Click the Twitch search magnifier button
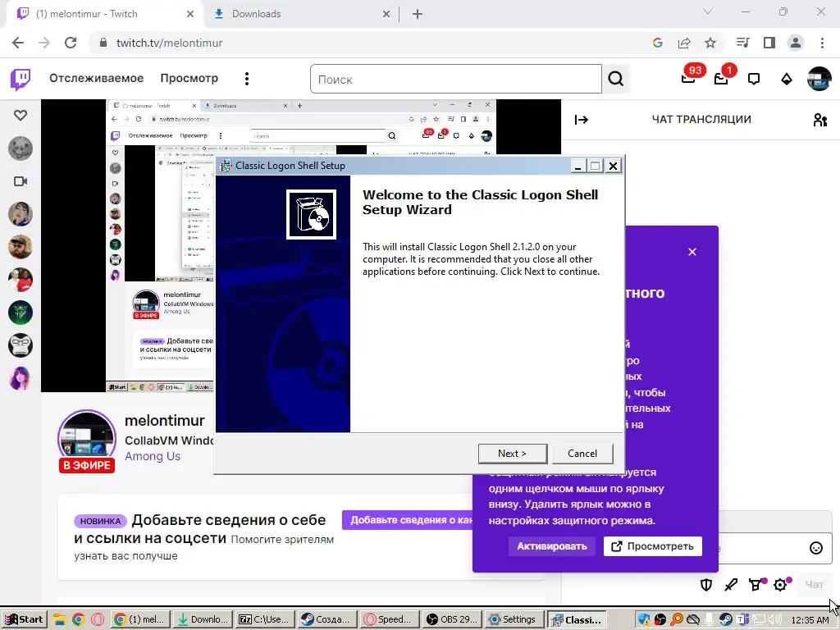 point(616,80)
